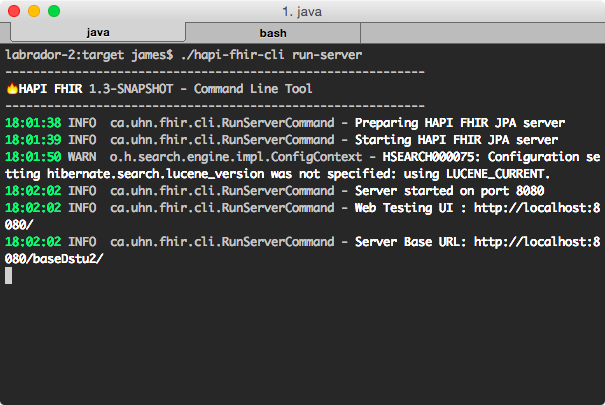
Task: Click the red close window button
Action: click(x=15, y=11)
